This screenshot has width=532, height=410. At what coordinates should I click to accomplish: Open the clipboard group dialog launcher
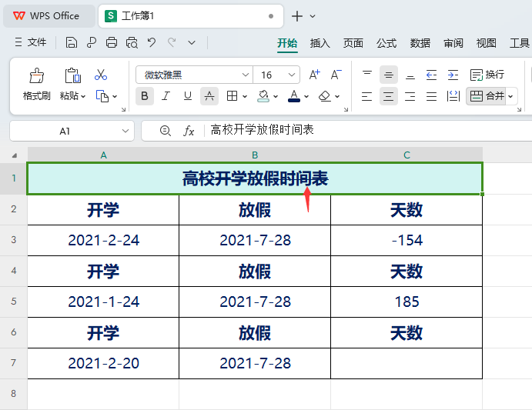(x=123, y=109)
